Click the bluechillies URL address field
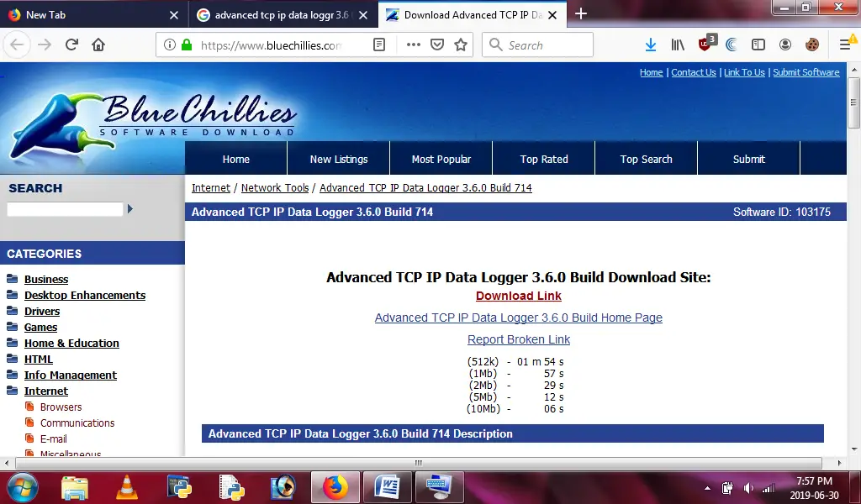861x504 pixels. click(x=271, y=45)
